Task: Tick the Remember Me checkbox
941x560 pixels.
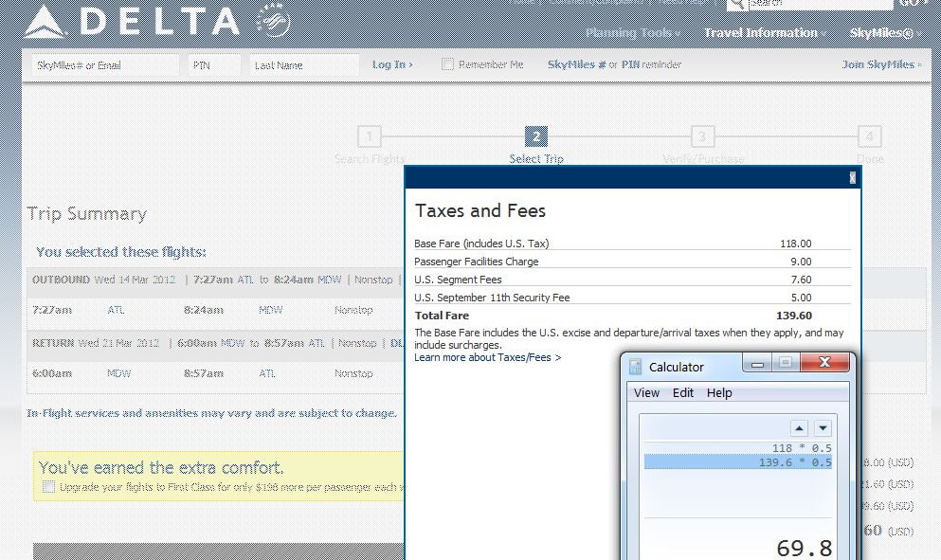Action: click(447, 64)
